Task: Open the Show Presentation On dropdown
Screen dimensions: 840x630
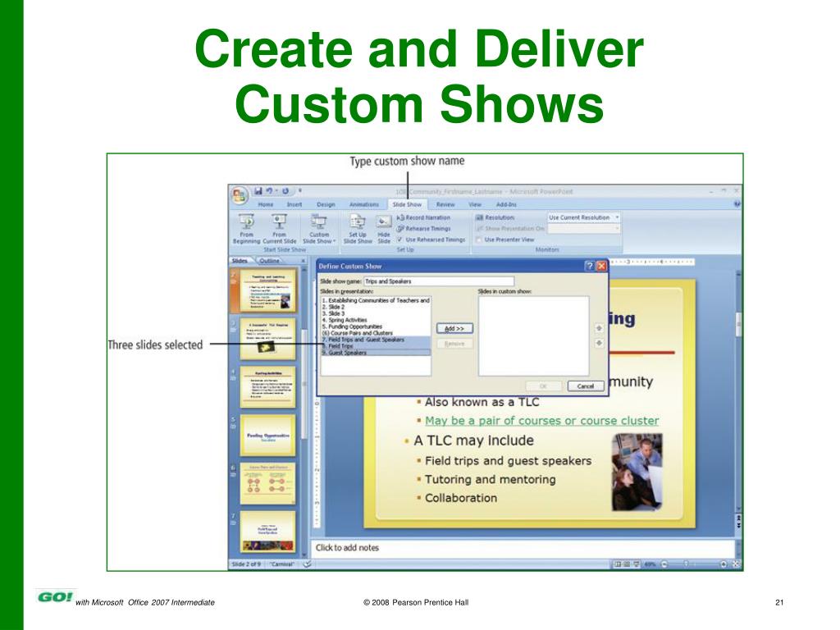Action: point(617,228)
